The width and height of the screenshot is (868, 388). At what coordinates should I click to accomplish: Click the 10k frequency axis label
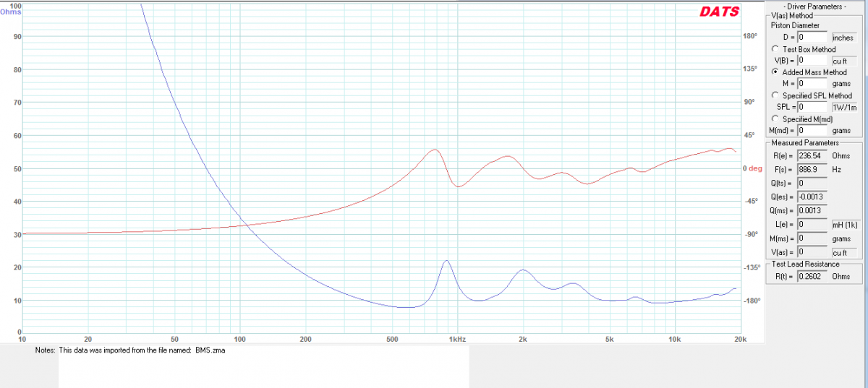[x=674, y=340]
